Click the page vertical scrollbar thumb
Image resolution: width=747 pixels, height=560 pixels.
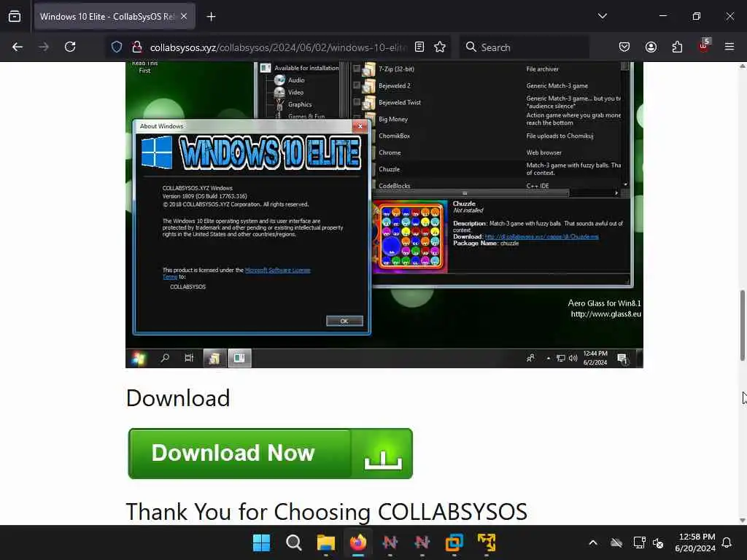click(x=742, y=324)
